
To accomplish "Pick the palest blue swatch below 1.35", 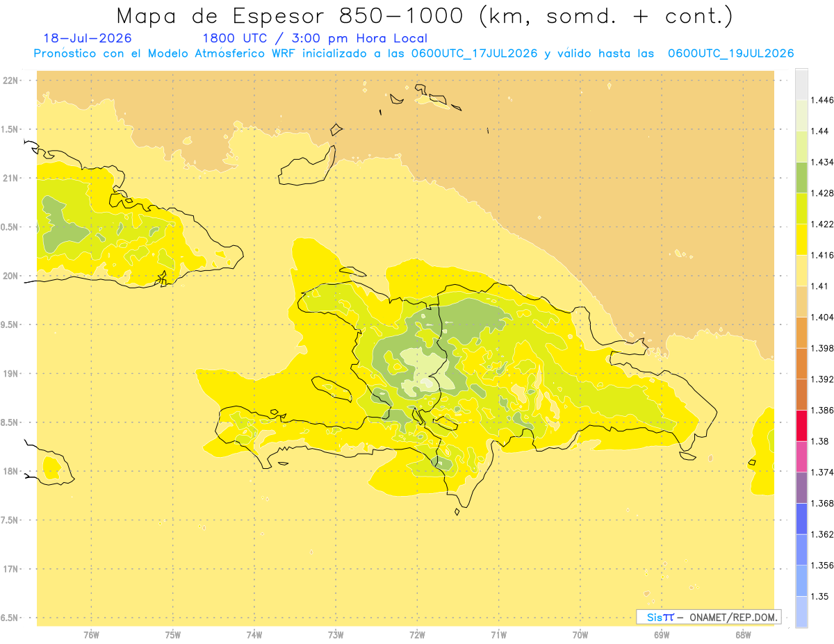I will coord(801,612).
